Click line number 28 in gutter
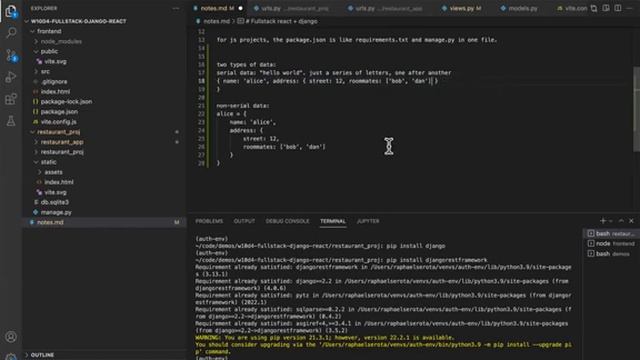640x360 pixels. pyautogui.click(x=201, y=163)
